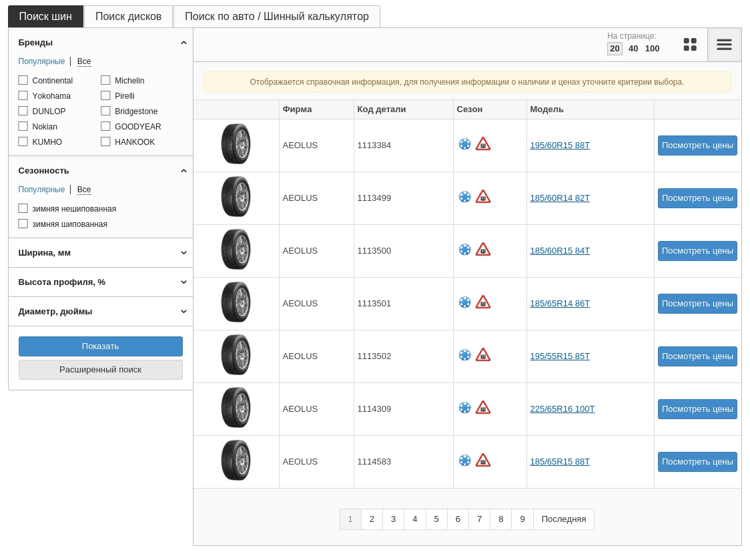This screenshot has height=560, width=750.
Task: Click studded tire warning icon in row 1114583
Action: click(x=483, y=461)
